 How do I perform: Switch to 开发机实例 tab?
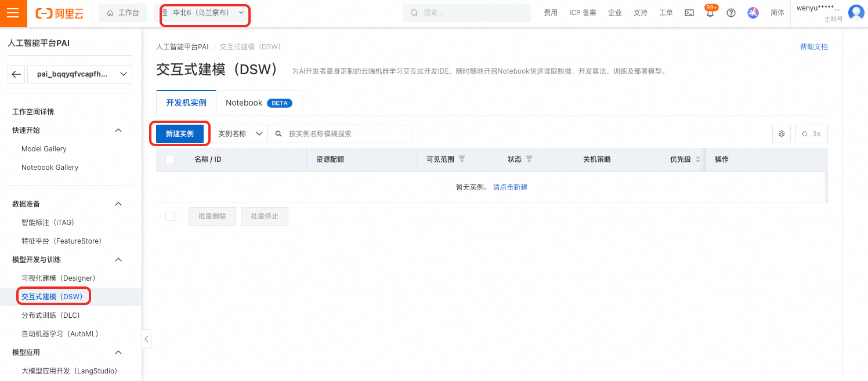click(186, 103)
